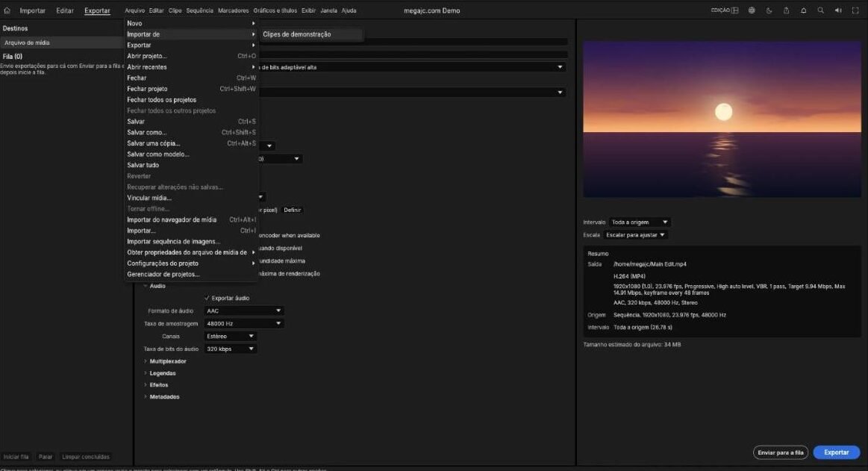The width and height of the screenshot is (868, 471).
Task: Click 'Limpar concluídas' button
Action: coord(86,457)
